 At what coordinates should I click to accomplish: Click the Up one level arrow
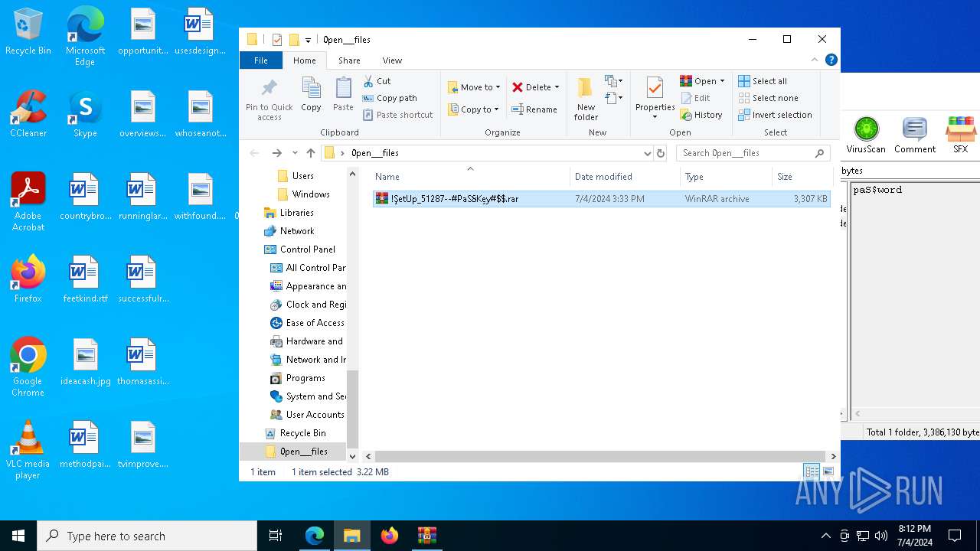tap(310, 153)
